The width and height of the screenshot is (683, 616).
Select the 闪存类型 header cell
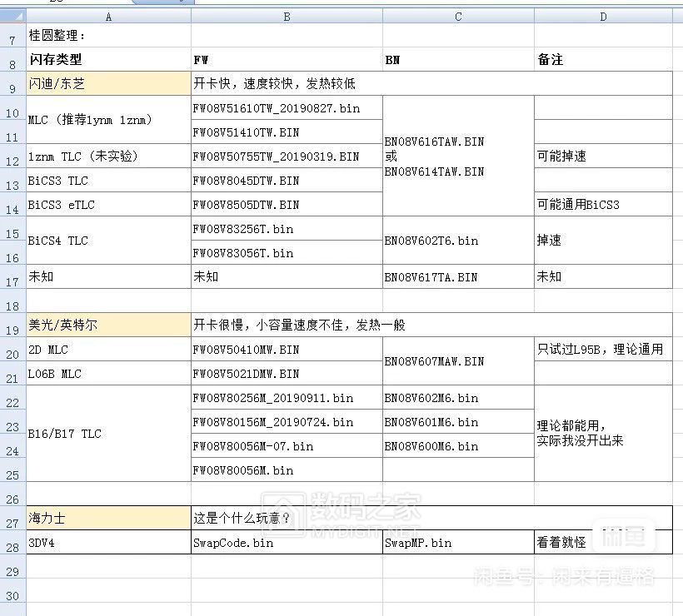pyautogui.click(x=108, y=59)
